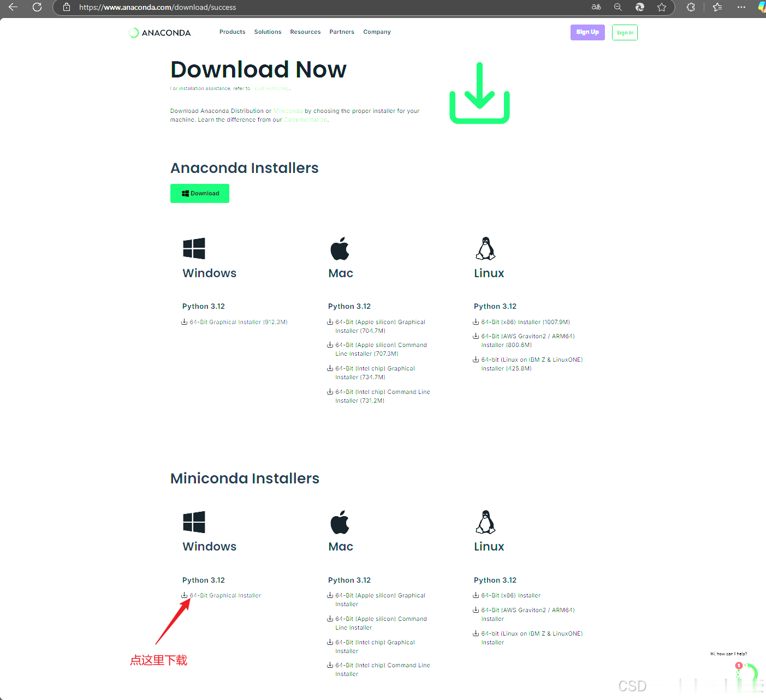Download Anaconda Linux on IBM Z Installer (425.8M)
This screenshot has height=700, width=766.
(x=528, y=364)
